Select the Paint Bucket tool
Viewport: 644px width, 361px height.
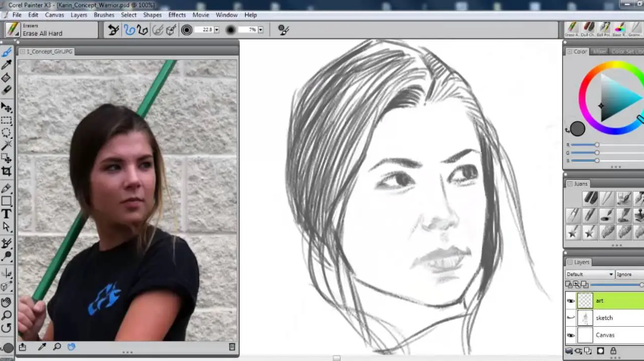(x=6, y=77)
